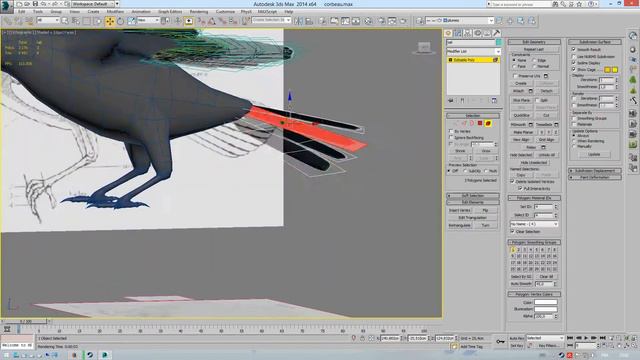Click the Auto Key button
This screenshot has height=360, width=640.
coord(517,338)
